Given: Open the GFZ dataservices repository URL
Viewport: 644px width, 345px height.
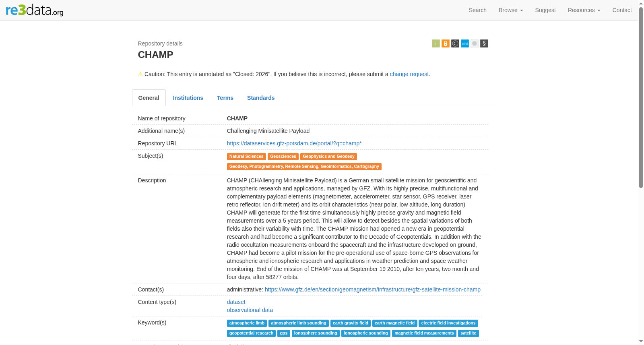Looking at the screenshot, I should pyautogui.click(x=294, y=143).
